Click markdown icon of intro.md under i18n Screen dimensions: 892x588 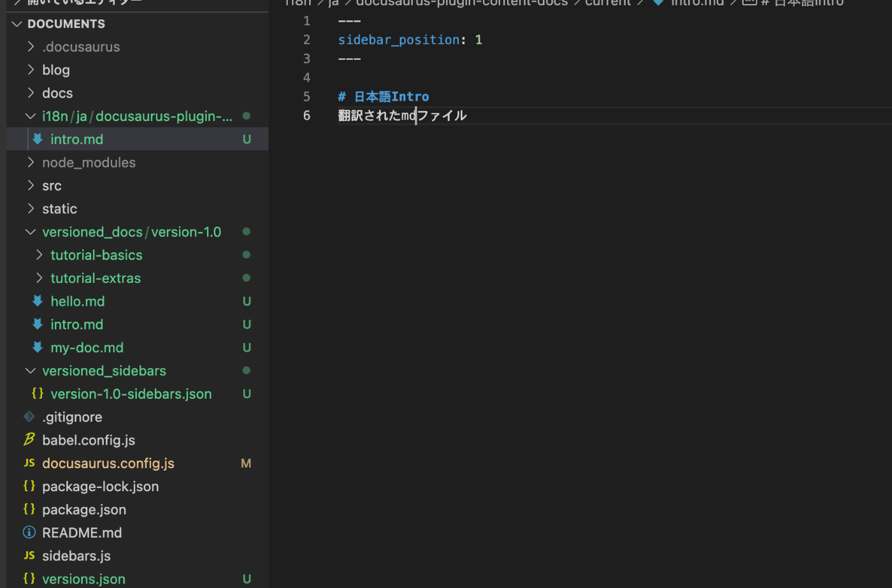[38, 139]
